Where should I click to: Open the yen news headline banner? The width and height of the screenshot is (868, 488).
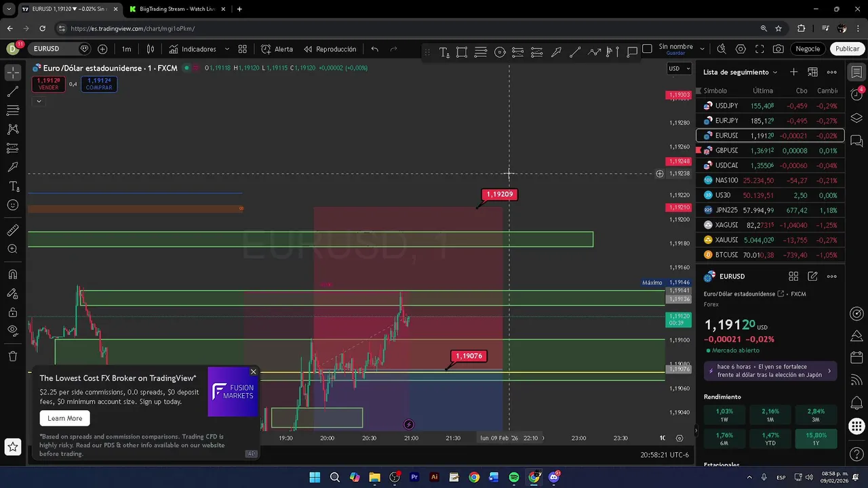click(770, 371)
